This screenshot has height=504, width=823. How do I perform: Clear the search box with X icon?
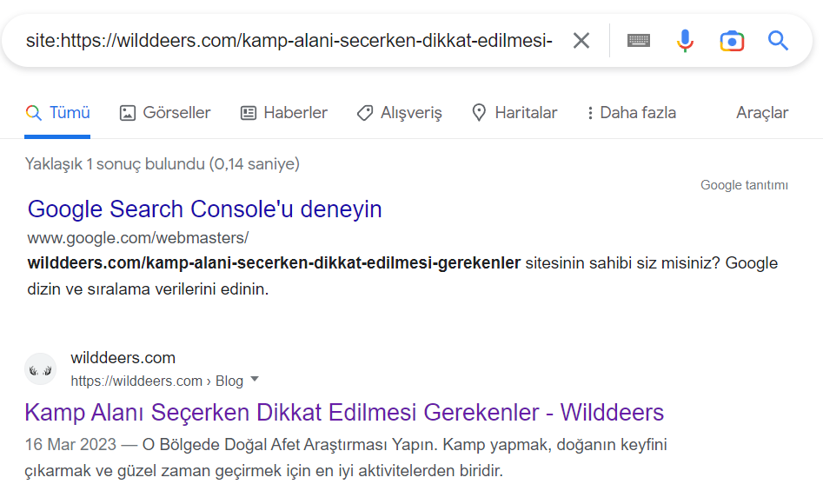tap(581, 41)
